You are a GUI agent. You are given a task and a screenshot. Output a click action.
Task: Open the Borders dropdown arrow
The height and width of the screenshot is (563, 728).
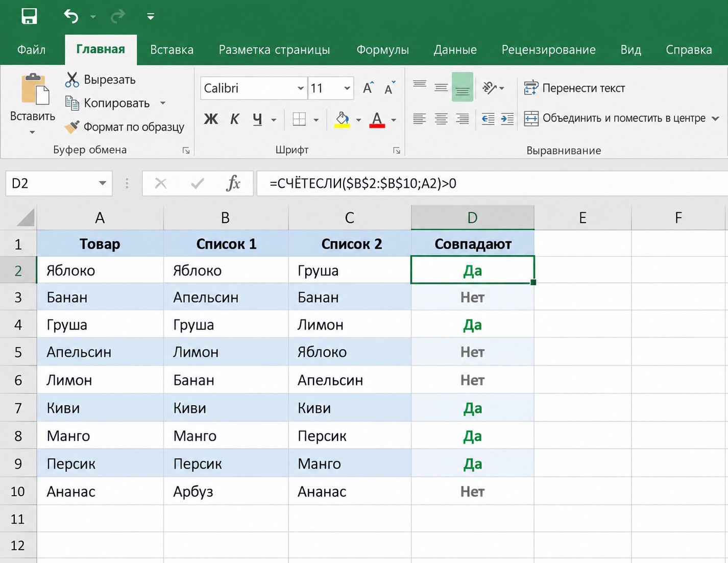(x=316, y=120)
